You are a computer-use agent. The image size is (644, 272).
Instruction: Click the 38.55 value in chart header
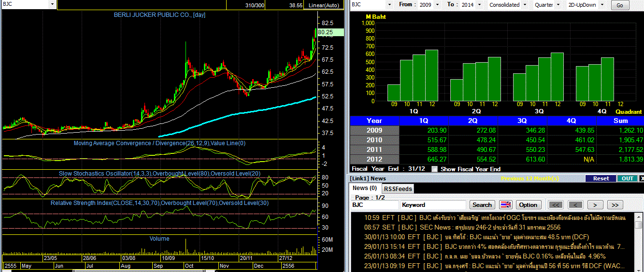click(296, 5)
